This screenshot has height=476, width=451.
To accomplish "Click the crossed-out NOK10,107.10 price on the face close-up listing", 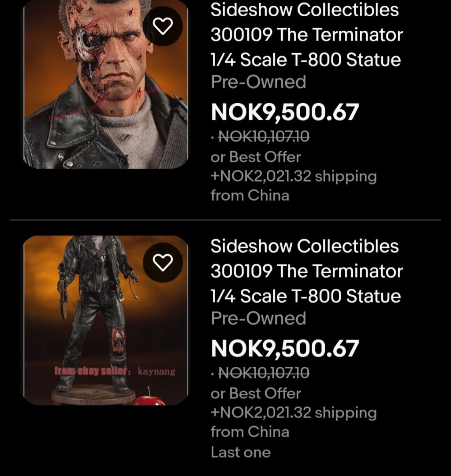I will [264, 138].
